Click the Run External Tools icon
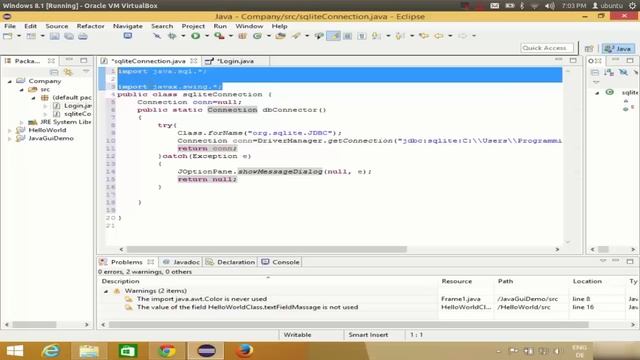This screenshot has height=360, width=640. (x=219, y=36)
